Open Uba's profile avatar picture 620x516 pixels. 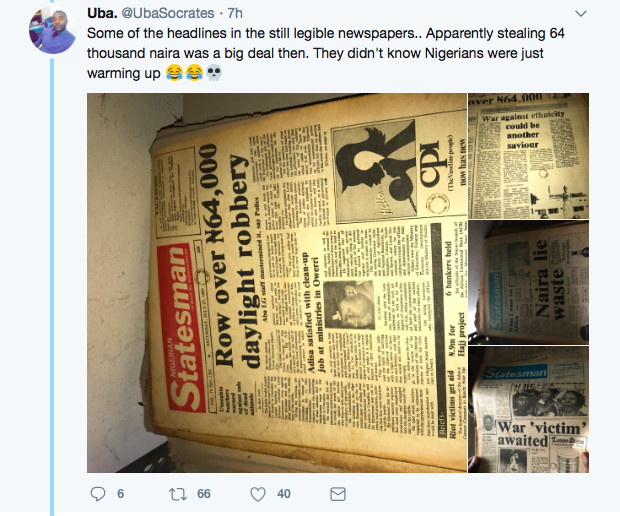click(53, 30)
